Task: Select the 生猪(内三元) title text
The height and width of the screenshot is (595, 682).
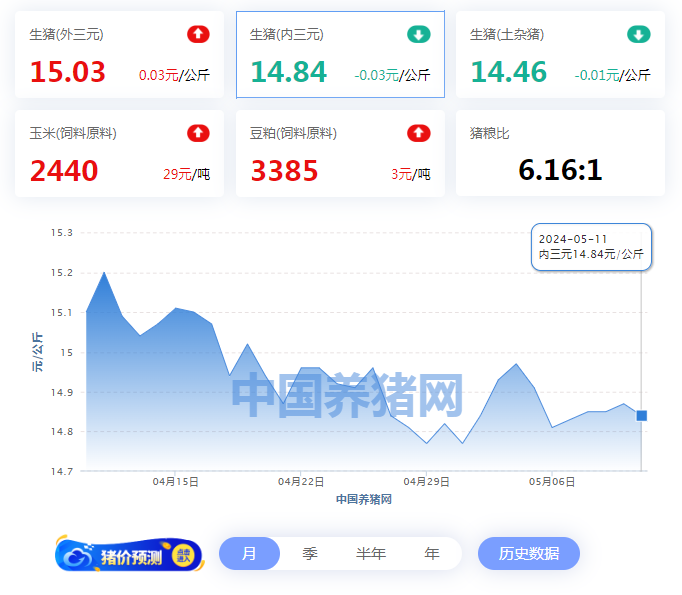Action: click(287, 34)
